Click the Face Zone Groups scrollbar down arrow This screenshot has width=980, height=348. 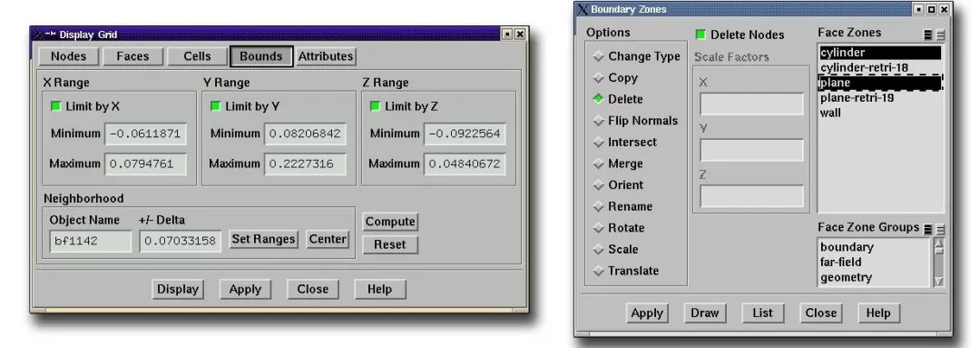point(939,282)
